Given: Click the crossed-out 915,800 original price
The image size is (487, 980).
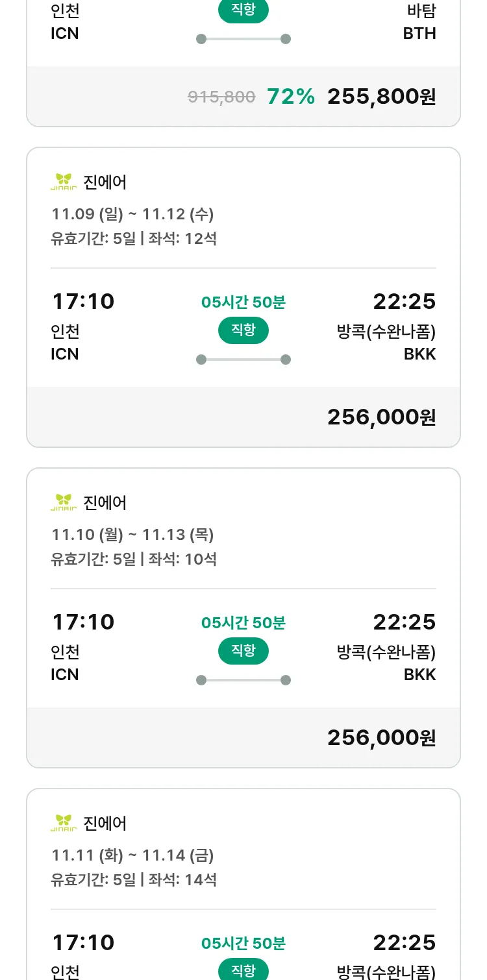Looking at the screenshot, I should pyautogui.click(x=221, y=97).
